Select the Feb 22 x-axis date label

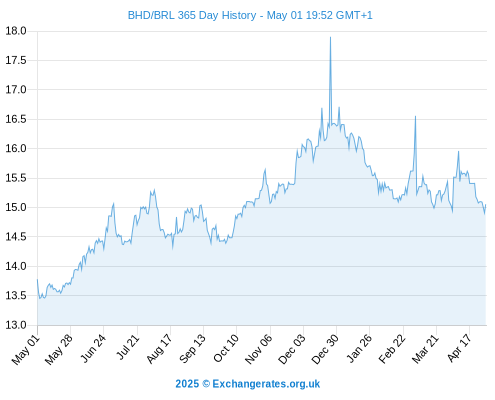(392, 349)
